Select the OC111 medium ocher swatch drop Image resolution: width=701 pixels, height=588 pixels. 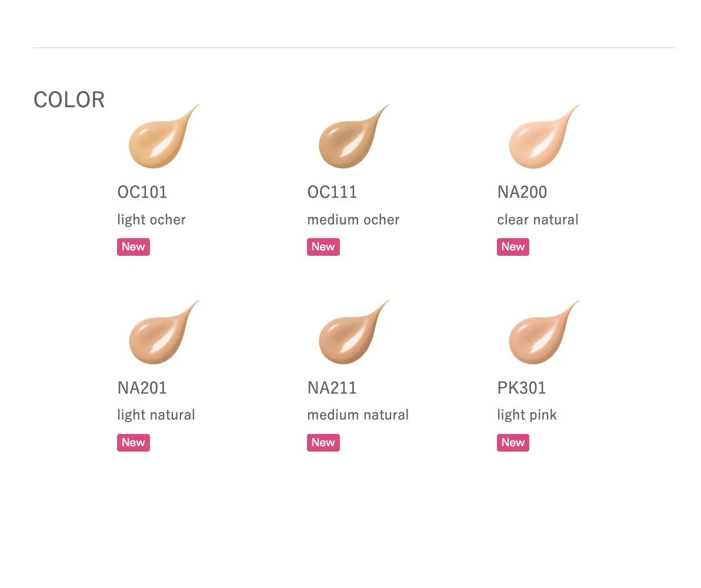[353, 136]
